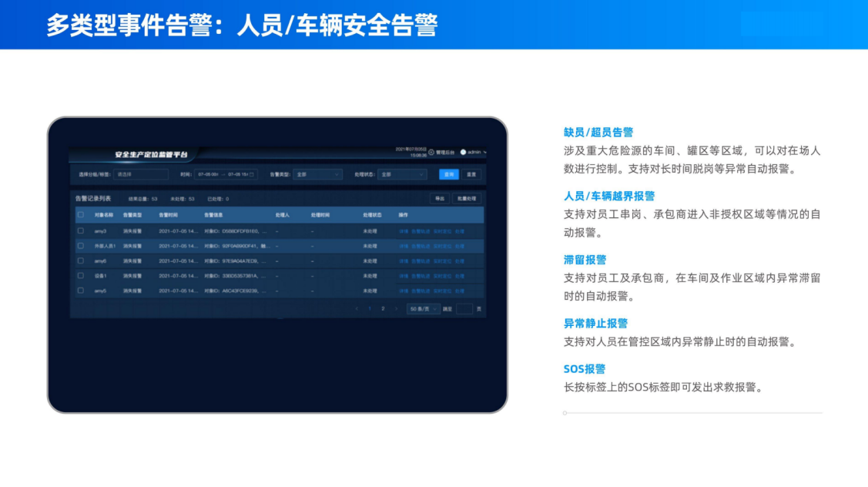The width and height of the screenshot is (868, 487).
Task: Click the admin user avatar icon
Action: [464, 153]
